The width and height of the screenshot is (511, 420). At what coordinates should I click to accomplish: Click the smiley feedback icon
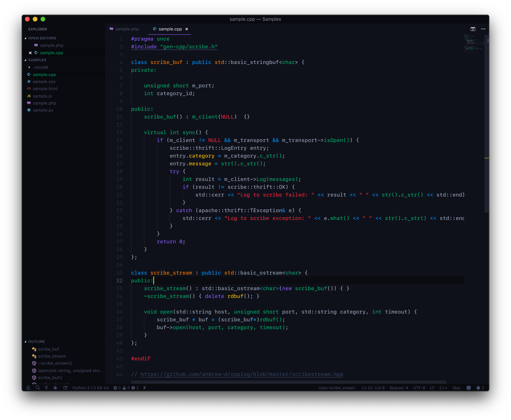pyautogui.click(x=469, y=388)
